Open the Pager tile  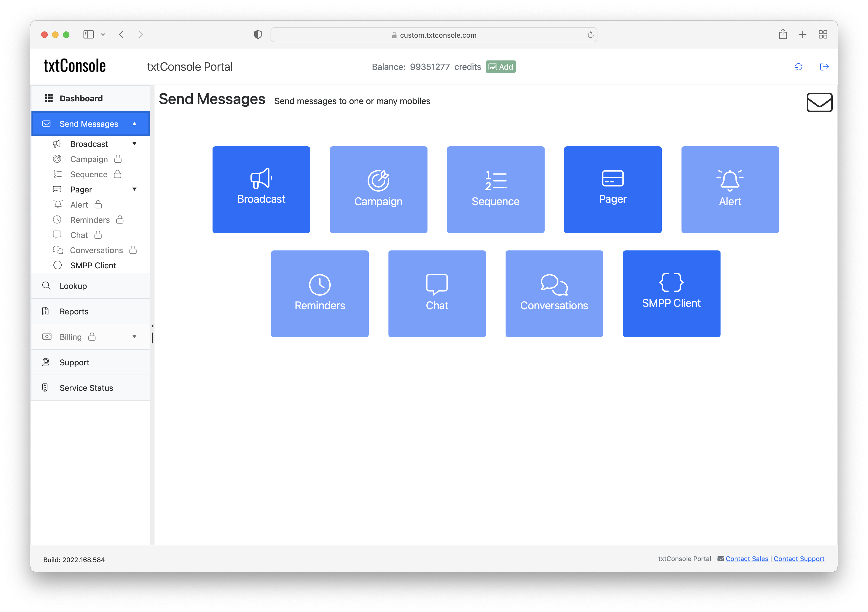[x=612, y=189]
